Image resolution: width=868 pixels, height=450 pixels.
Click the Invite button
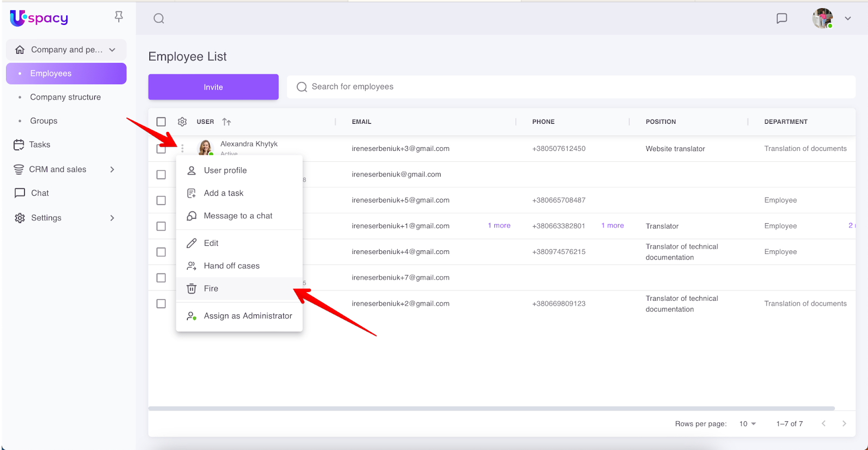pyautogui.click(x=213, y=87)
